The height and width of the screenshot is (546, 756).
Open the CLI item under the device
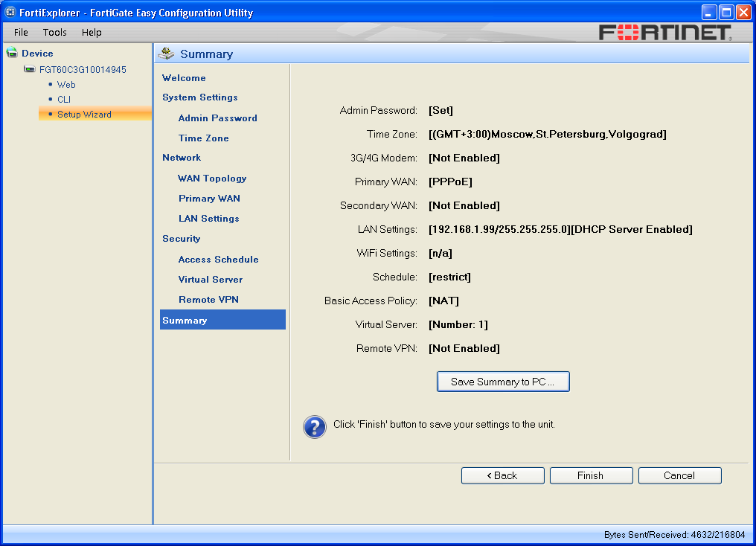[64, 99]
